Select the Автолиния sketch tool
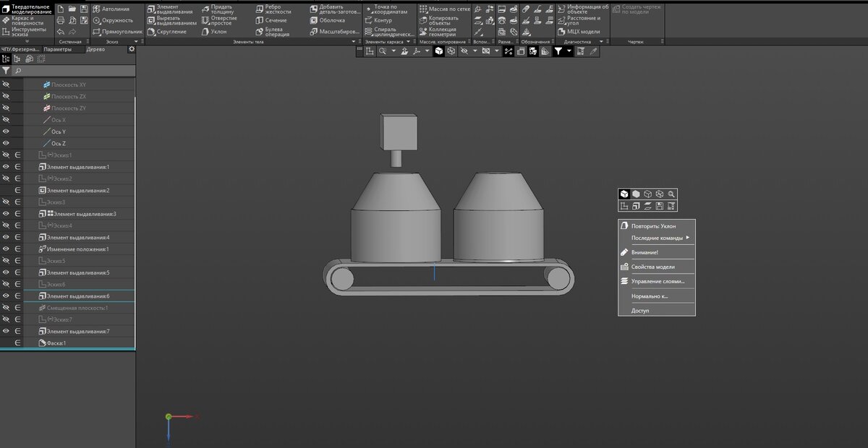The image size is (868, 448). pos(111,9)
